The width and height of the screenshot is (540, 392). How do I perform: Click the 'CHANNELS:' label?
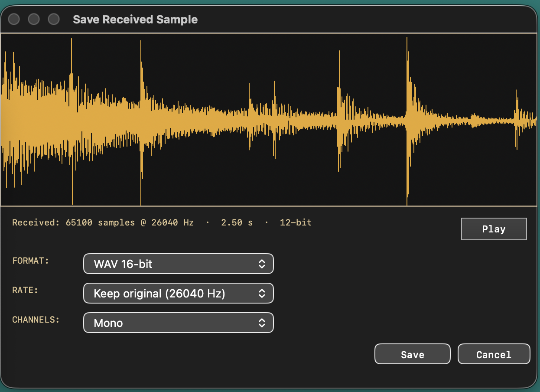coord(36,320)
